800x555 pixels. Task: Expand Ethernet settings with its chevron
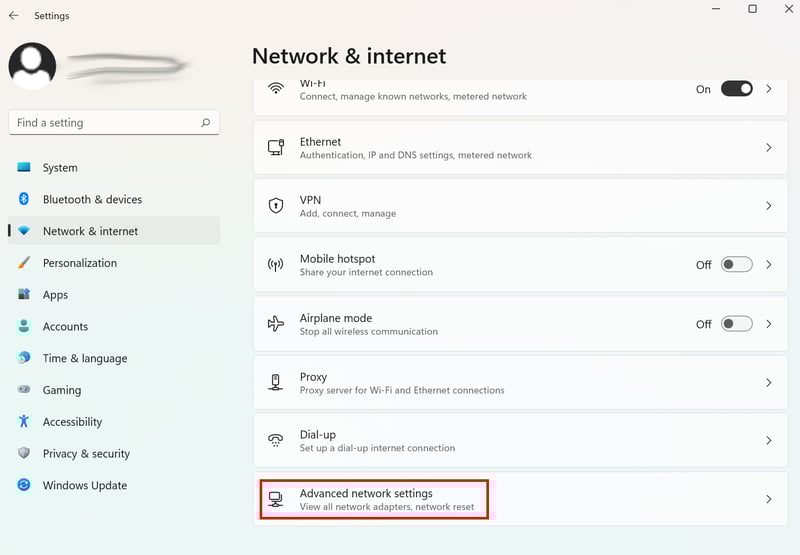click(x=768, y=147)
